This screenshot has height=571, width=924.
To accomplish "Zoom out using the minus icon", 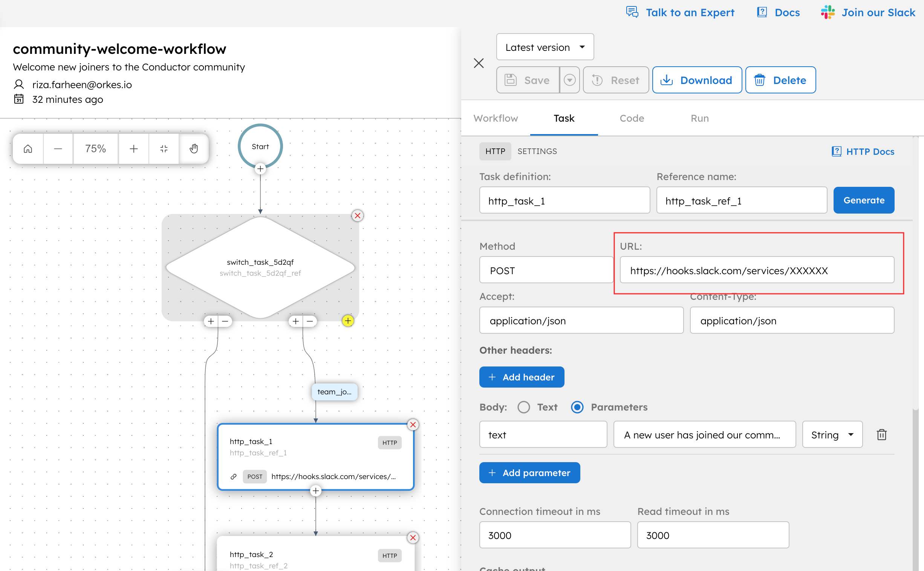I will (x=58, y=148).
